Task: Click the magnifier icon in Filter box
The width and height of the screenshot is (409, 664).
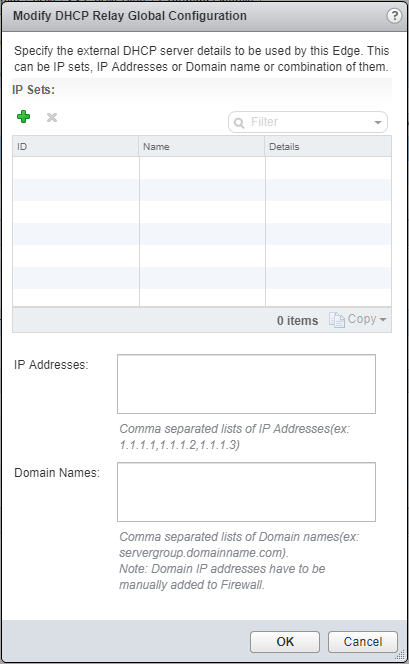Action: (239, 123)
